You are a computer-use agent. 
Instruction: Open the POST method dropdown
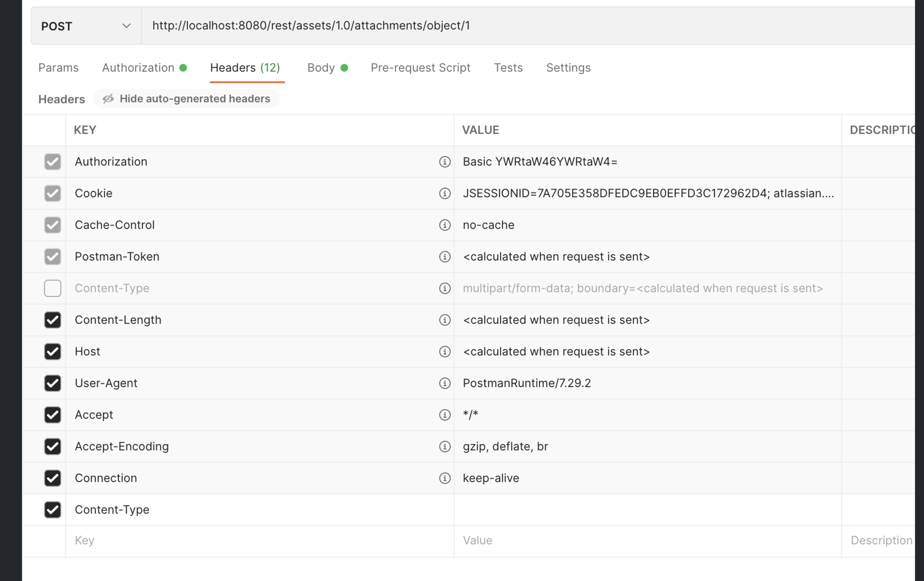[86, 26]
